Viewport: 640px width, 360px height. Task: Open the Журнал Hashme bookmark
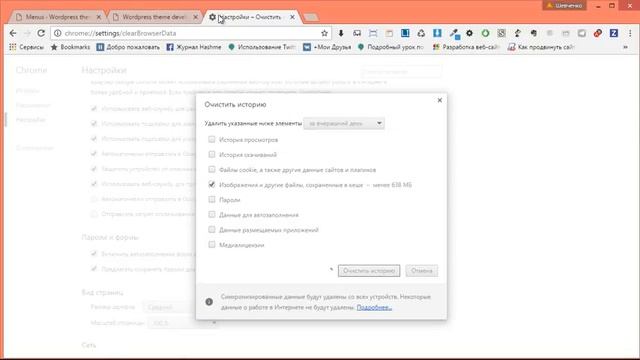click(x=194, y=47)
